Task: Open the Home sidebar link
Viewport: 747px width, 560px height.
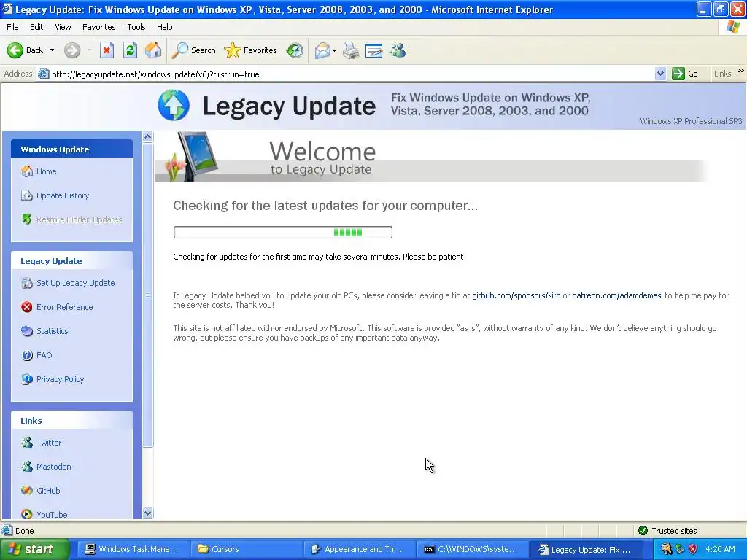Action: (x=46, y=171)
